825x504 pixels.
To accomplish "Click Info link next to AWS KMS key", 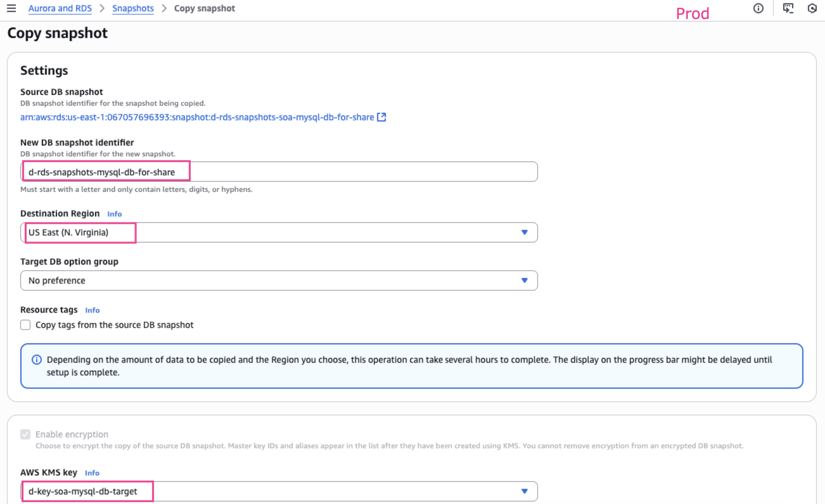I will [x=92, y=473].
